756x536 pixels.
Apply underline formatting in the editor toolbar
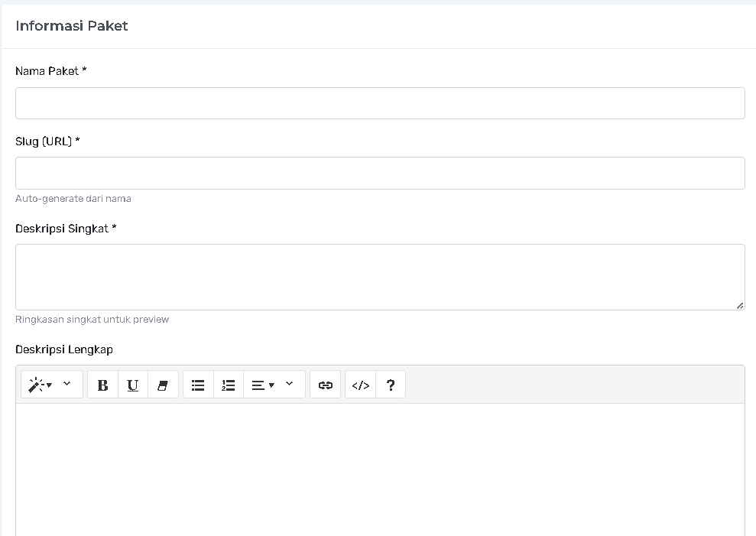[x=133, y=385]
